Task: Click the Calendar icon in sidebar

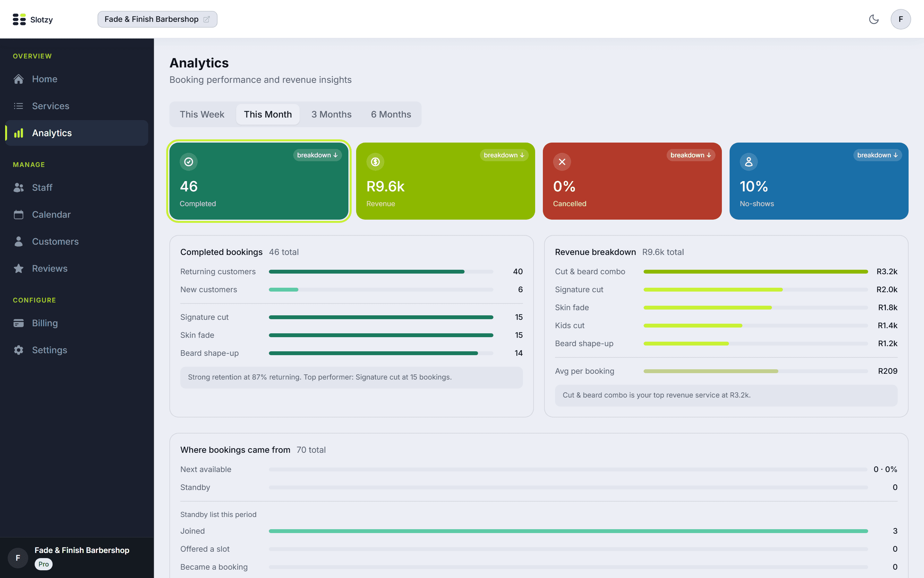Action: [x=19, y=215]
